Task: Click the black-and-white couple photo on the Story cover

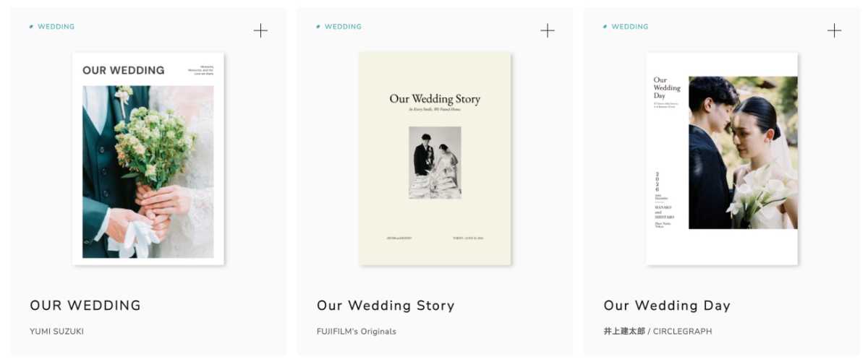Action: [435, 163]
